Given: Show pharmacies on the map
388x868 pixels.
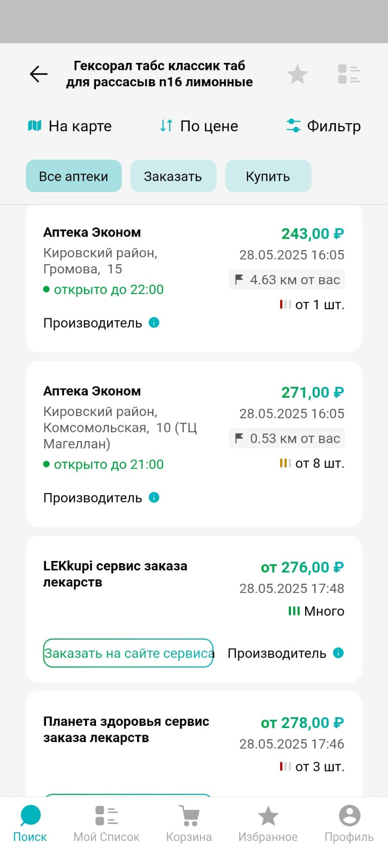Looking at the screenshot, I should click(69, 126).
